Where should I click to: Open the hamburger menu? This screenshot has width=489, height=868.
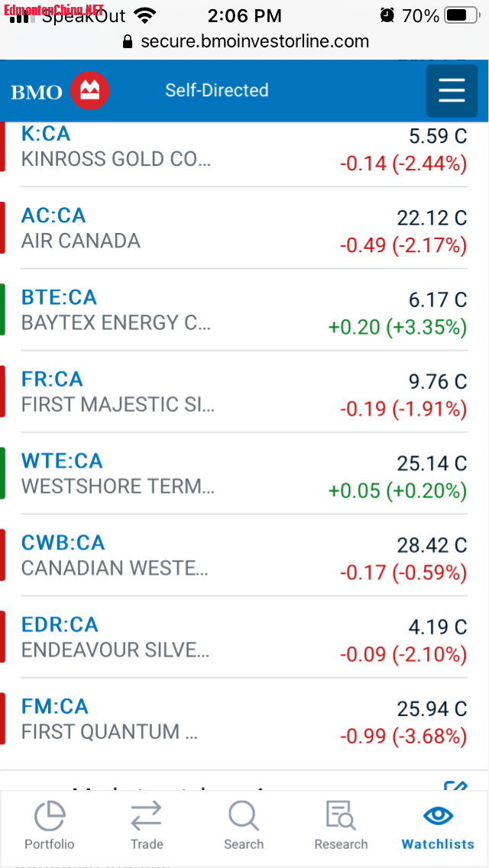(x=452, y=91)
